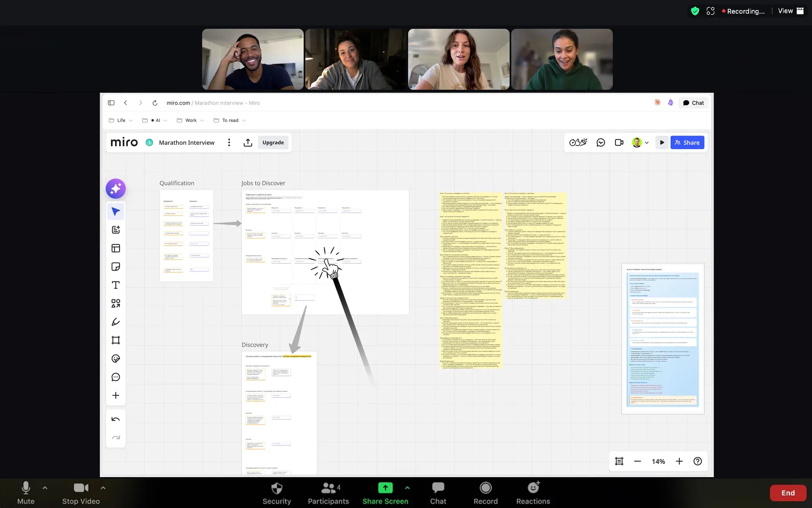The height and width of the screenshot is (508, 812).
Task: Stop Video in the Zoom bar
Action: (81, 493)
